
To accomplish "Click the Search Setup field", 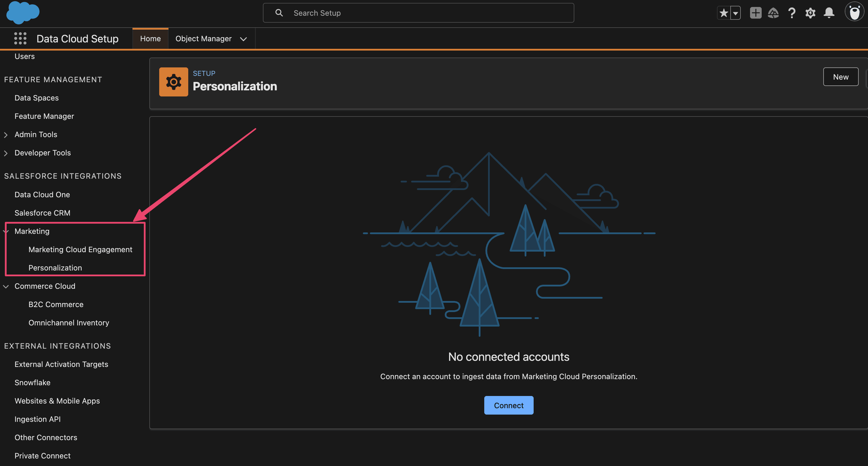I will tap(418, 13).
